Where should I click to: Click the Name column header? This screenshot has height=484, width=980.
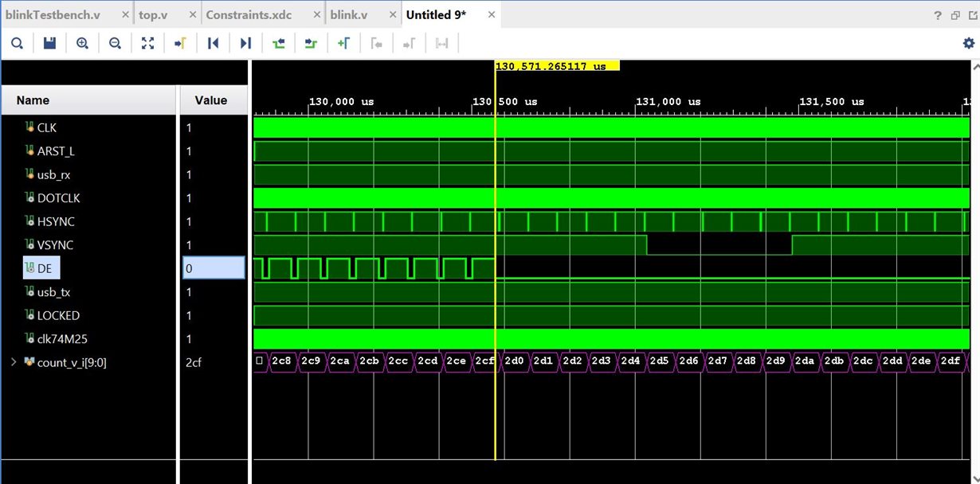pyautogui.click(x=89, y=100)
